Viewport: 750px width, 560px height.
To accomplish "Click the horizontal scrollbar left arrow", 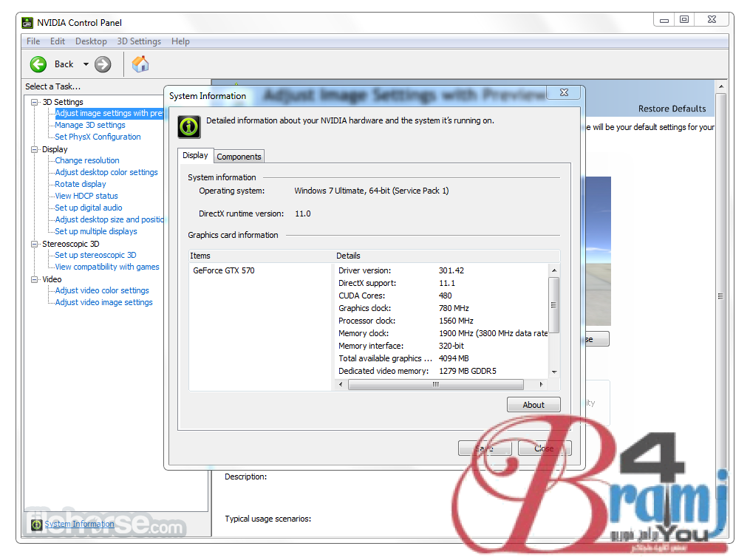I will [x=341, y=384].
